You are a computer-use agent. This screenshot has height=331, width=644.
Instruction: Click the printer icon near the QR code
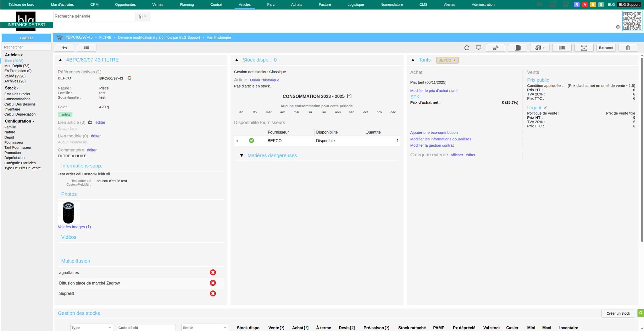click(x=618, y=27)
